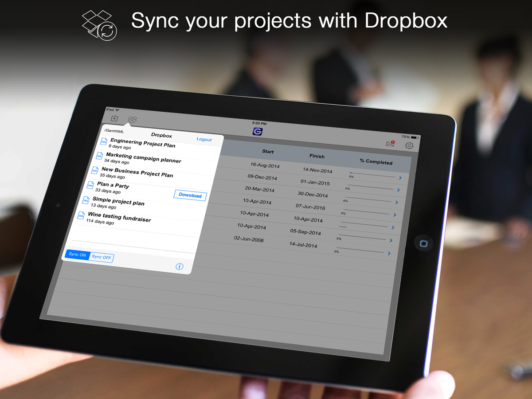Turn Sync ON

click(78, 254)
